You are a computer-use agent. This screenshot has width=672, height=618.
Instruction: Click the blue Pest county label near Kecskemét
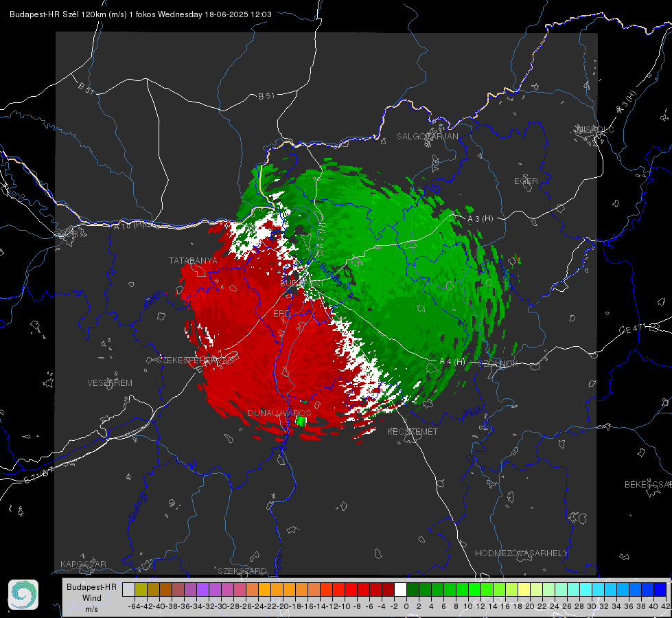tap(473, 413)
